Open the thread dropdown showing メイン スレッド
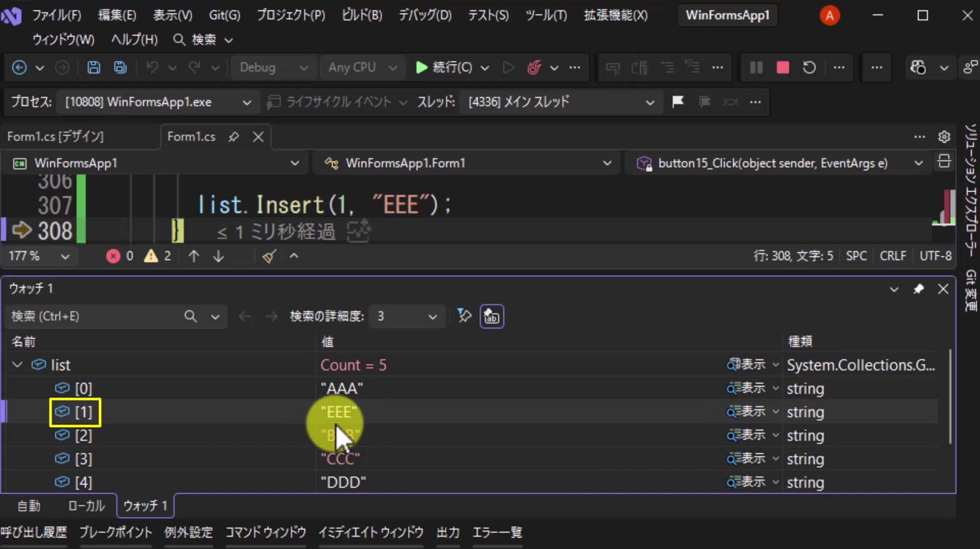This screenshot has height=549, width=980. (560, 102)
